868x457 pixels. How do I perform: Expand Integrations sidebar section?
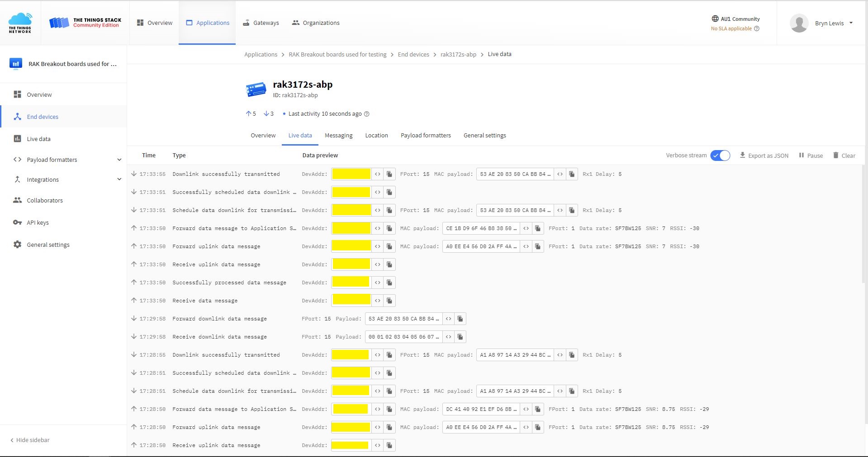pyautogui.click(x=119, y=179)
